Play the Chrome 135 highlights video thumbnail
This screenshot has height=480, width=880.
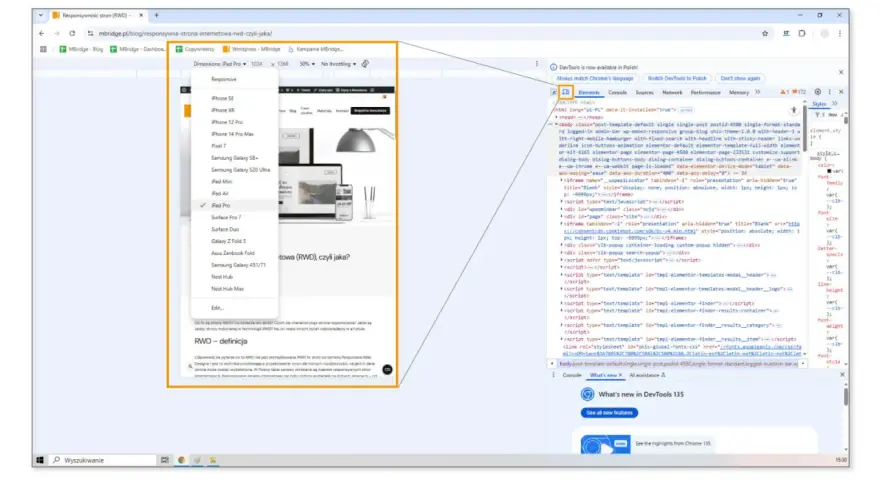point(605,445)
